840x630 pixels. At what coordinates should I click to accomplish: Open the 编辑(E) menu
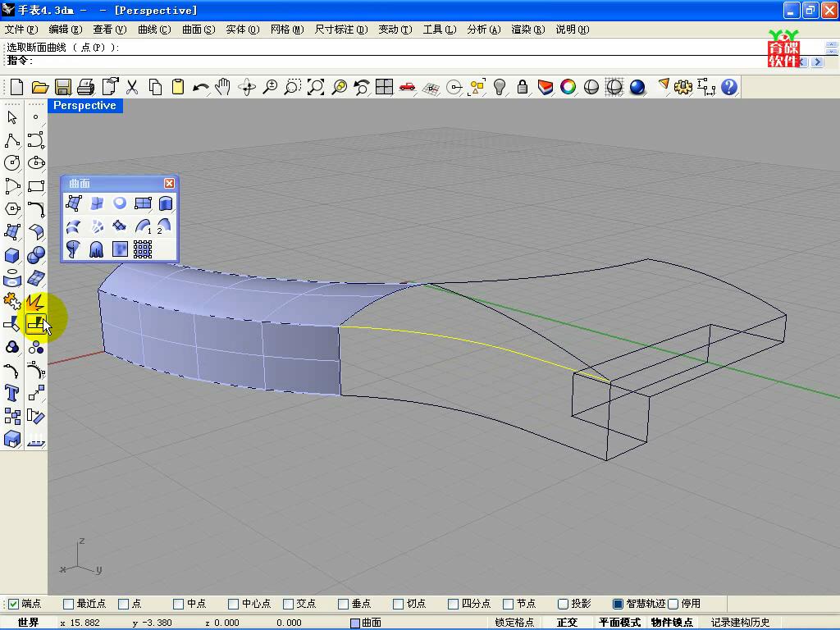pyautogui.click(x=66, y=30)
